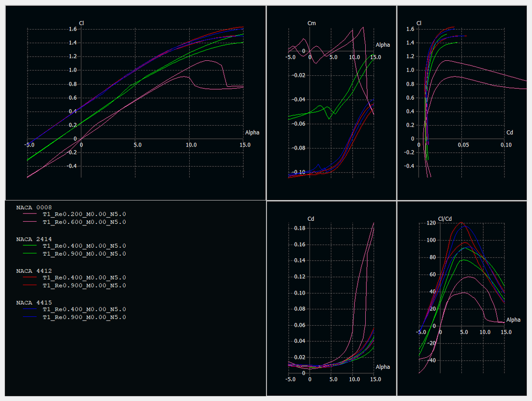532x401 pixels.
Task: Select T1_Re0.200 polar under NACA 0008
Action: pos(84,214)
